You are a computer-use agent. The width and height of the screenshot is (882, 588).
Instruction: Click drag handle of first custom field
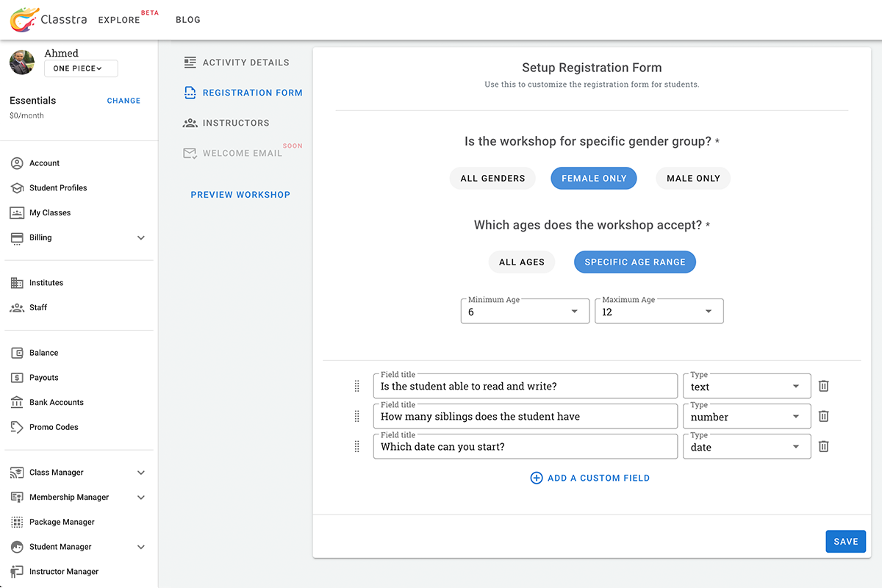pos(357,386)
